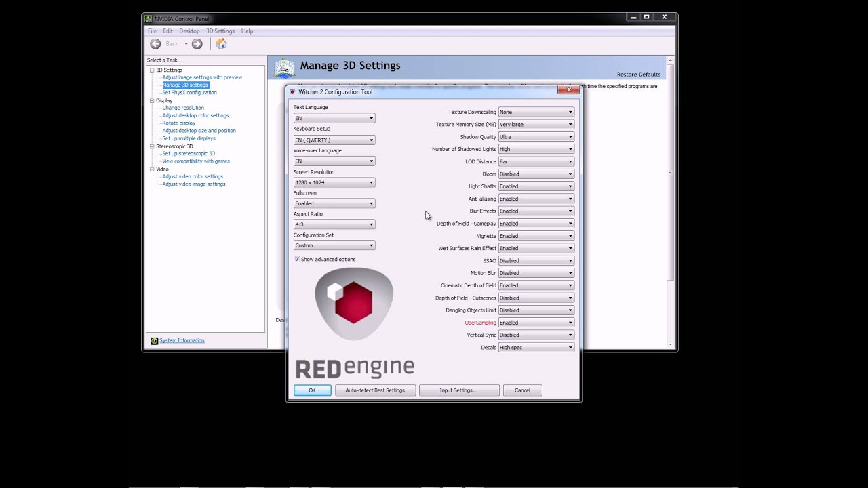Open Number of Shadowed Lights dropdown
Viewport: 868px width, 488px height.
(x=536, y=149)
